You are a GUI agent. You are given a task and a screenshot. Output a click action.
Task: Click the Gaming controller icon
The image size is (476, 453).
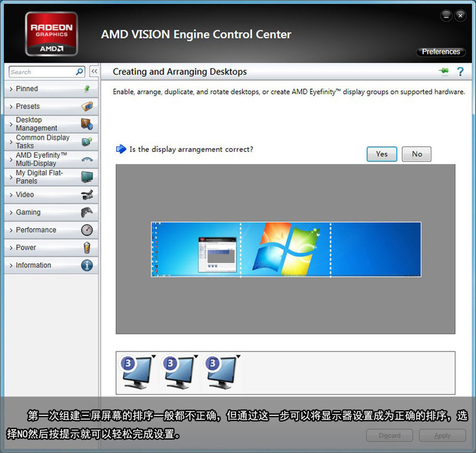click(x=87, y=212)
